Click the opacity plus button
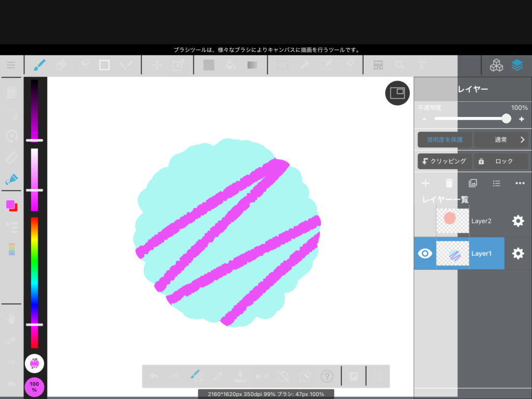532x399 pixels. click(522, 119)
